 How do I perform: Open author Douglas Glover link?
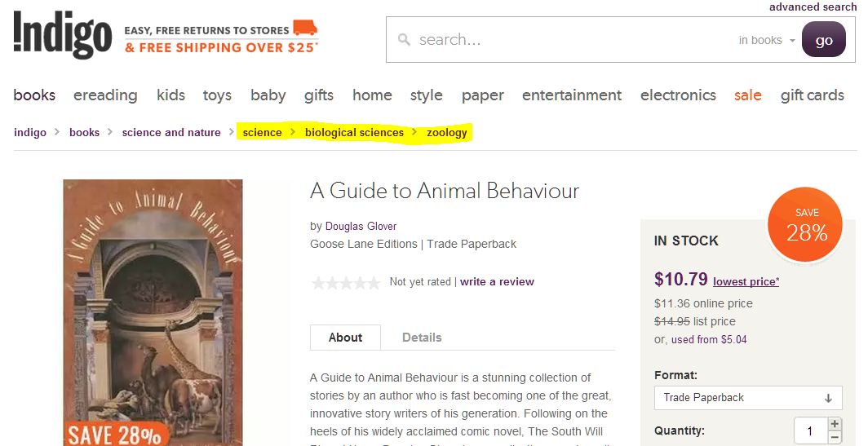coord(361,226)
